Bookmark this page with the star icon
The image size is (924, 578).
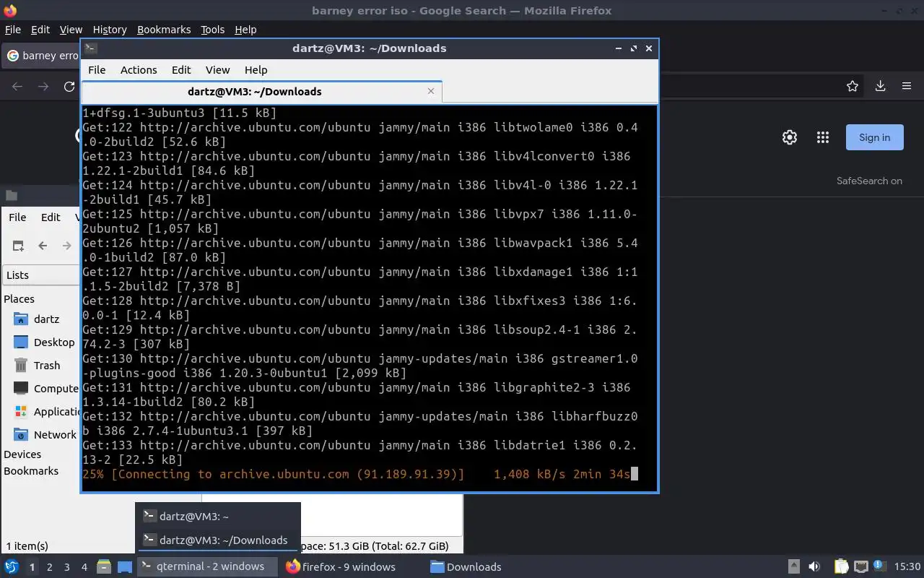tap(853, 86)
